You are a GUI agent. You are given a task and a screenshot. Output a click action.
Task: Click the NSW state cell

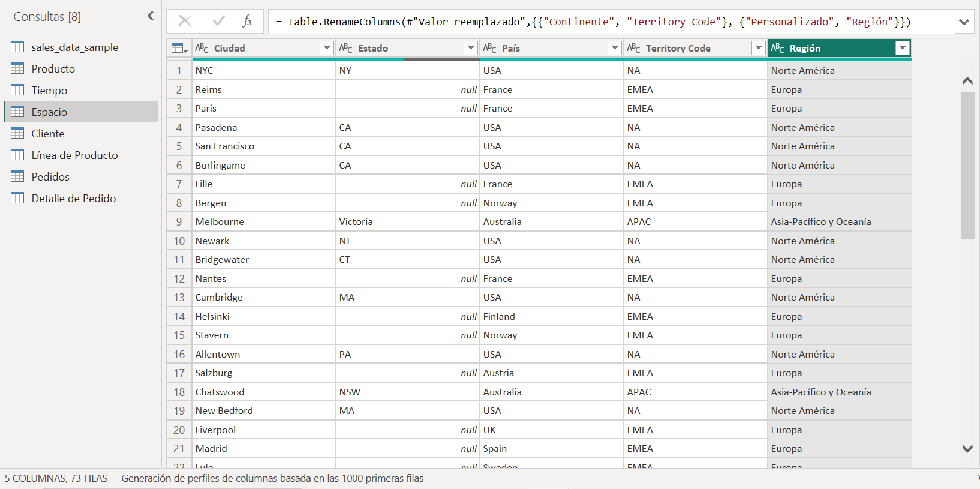408,392
